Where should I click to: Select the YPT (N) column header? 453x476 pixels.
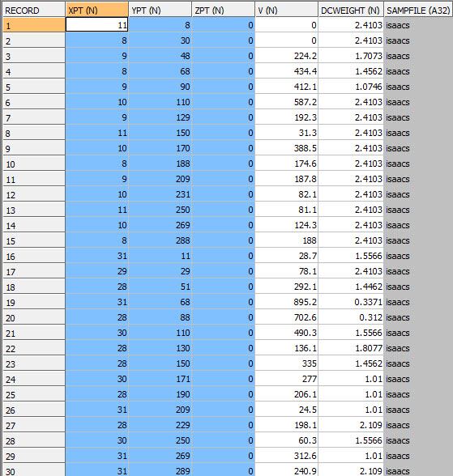pyautogui.click(x=160, y=11)
